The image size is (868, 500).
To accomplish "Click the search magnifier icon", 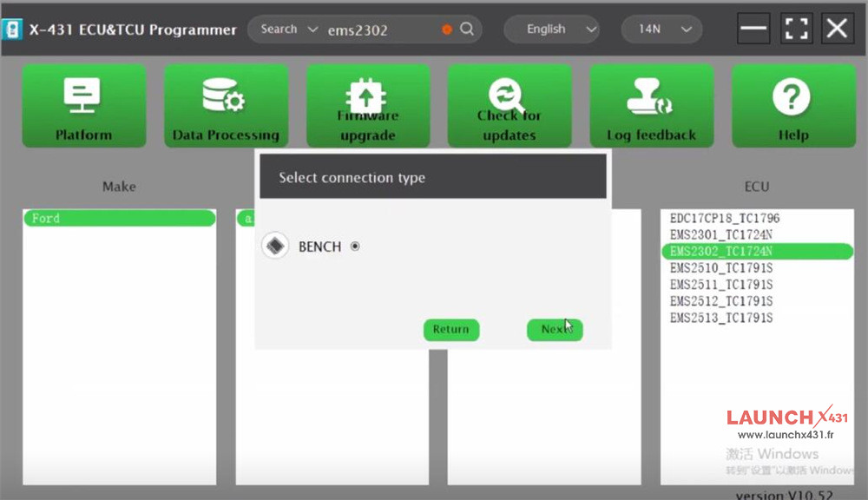I will [467, 29].
